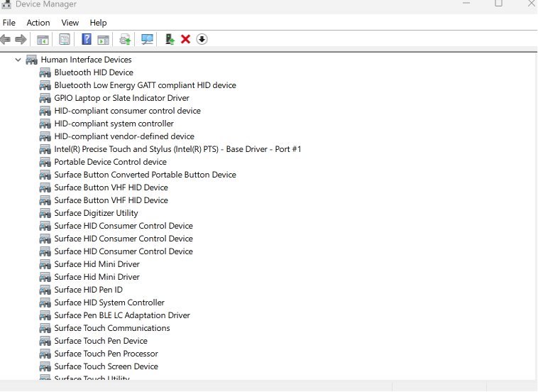Viewport: 538px width, 392px height.
Task: Select Surface Pen BLE LC Adaptation Driver
Action: click(122, 315)
